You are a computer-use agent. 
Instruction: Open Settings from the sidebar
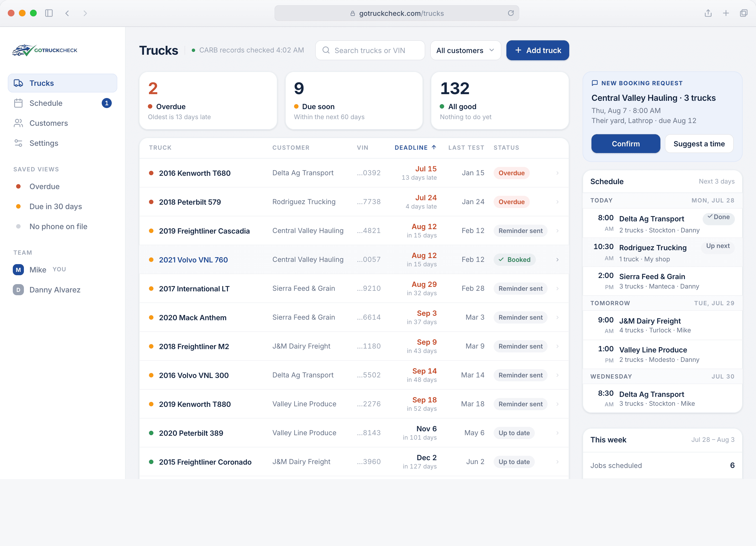click(62, 143)
